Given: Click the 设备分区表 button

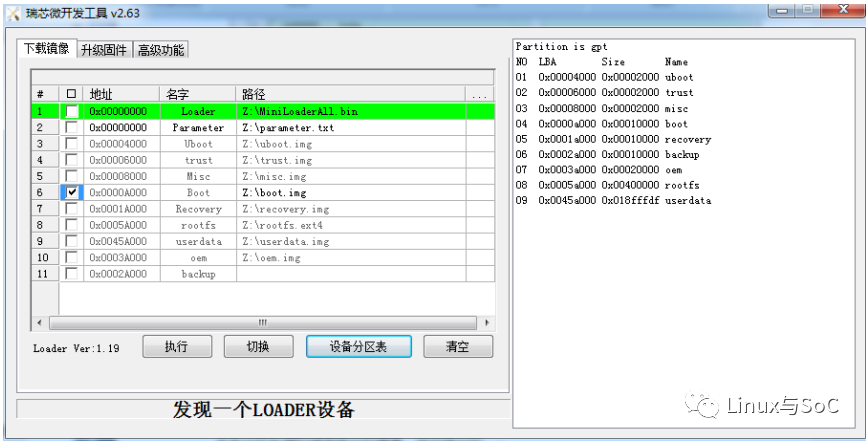Looking at the screenshot, I should pyautogui.click(x=358, y=346).
